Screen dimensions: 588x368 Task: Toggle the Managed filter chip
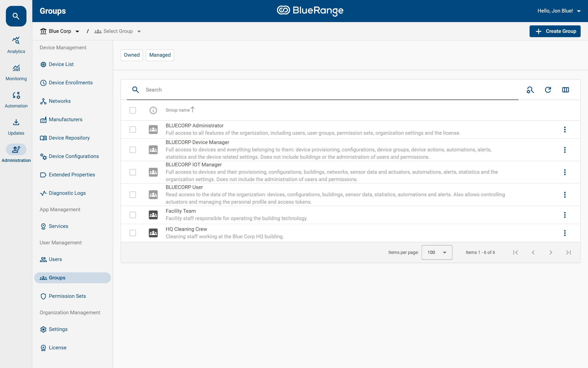pyautogui.click(x=160, y=55)
